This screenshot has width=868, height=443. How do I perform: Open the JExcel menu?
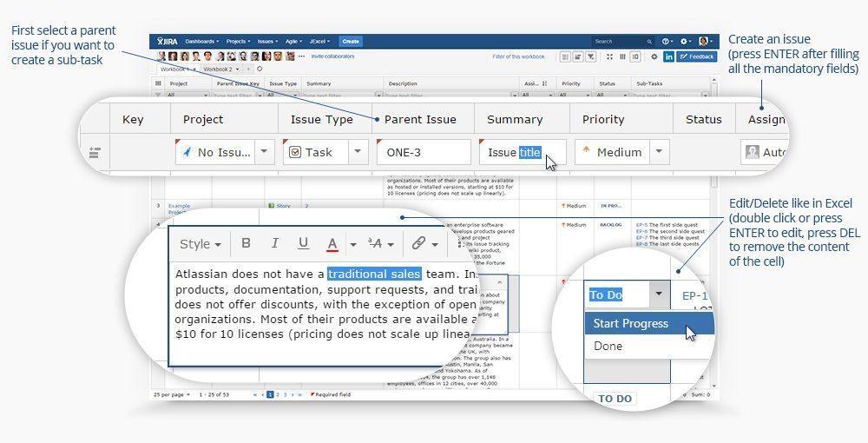point(319,42)
